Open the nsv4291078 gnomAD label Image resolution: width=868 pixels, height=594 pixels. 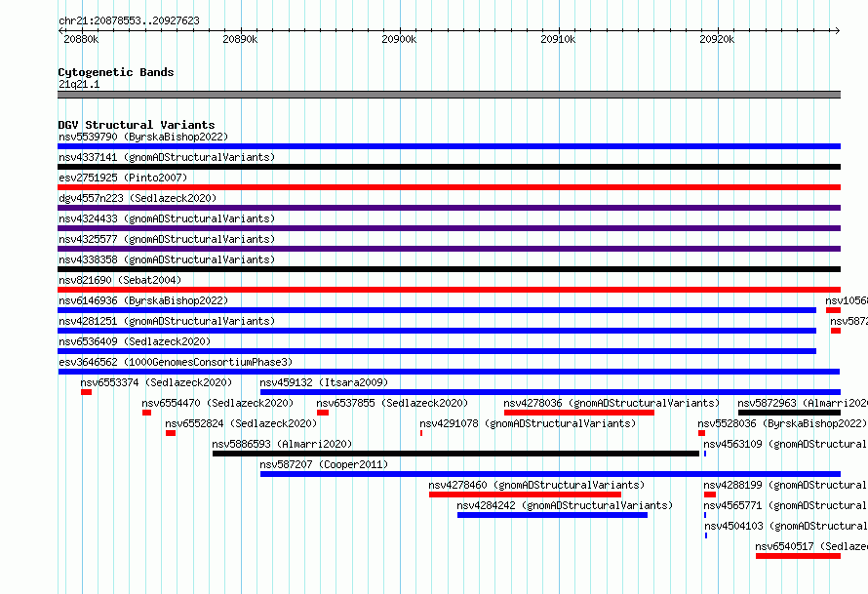pos(528,423)
